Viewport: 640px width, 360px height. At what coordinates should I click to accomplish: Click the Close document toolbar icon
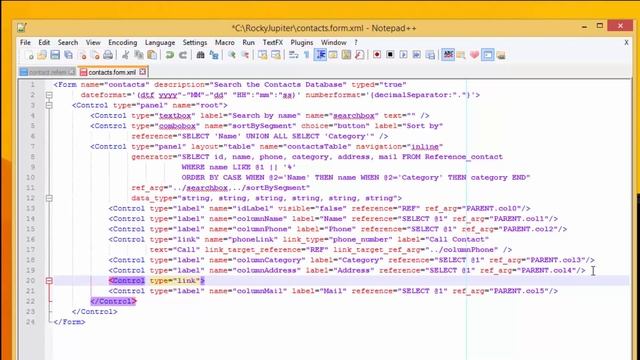click(82, 55)
